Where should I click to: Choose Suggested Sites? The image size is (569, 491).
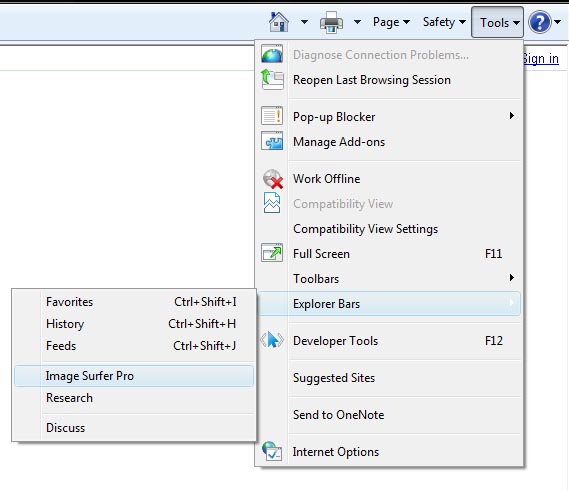pos(389,378)
